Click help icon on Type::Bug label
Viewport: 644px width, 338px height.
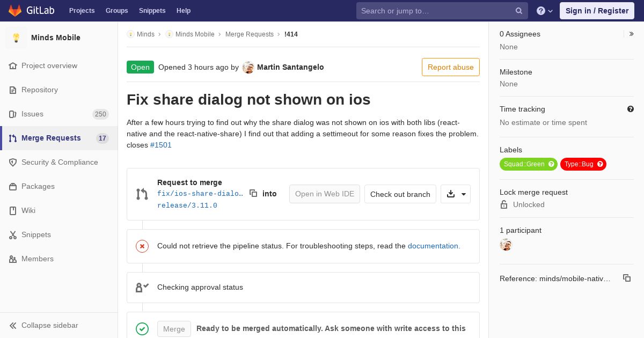601,164
